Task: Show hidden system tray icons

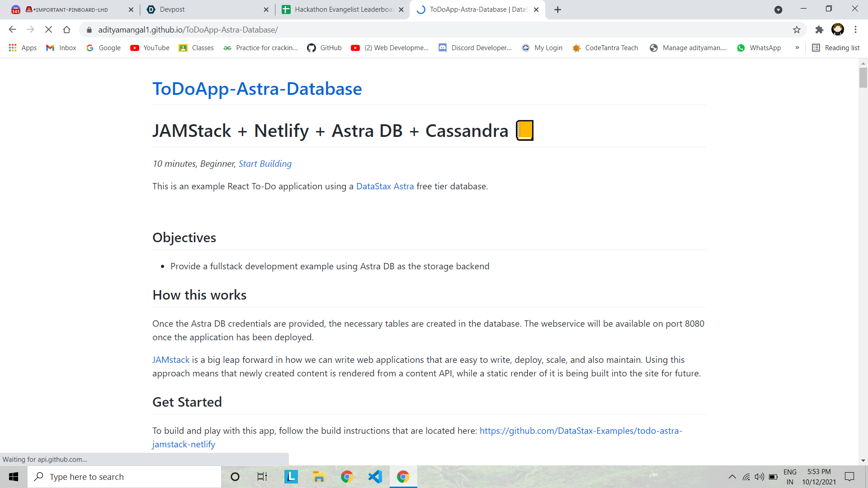Action: (x=732, y=477)
